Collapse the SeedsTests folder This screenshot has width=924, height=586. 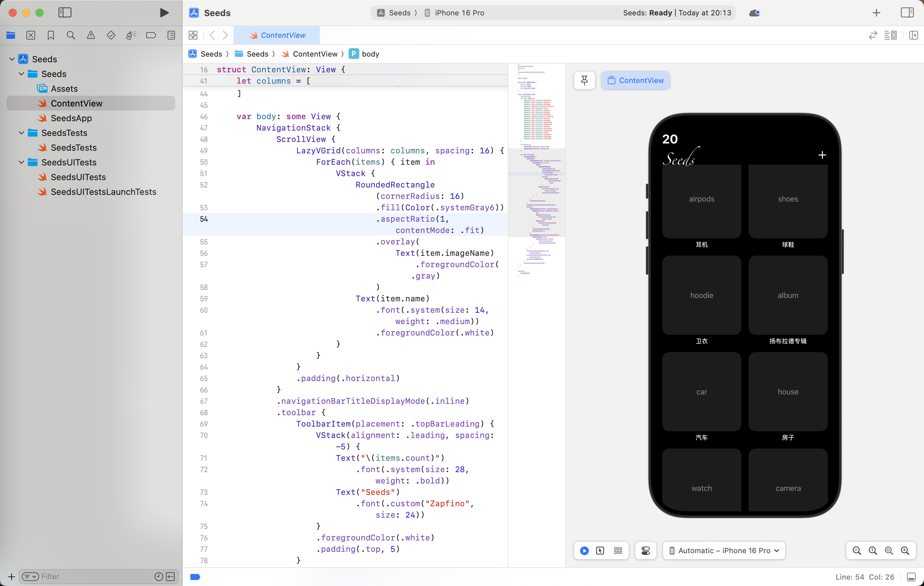21,133
